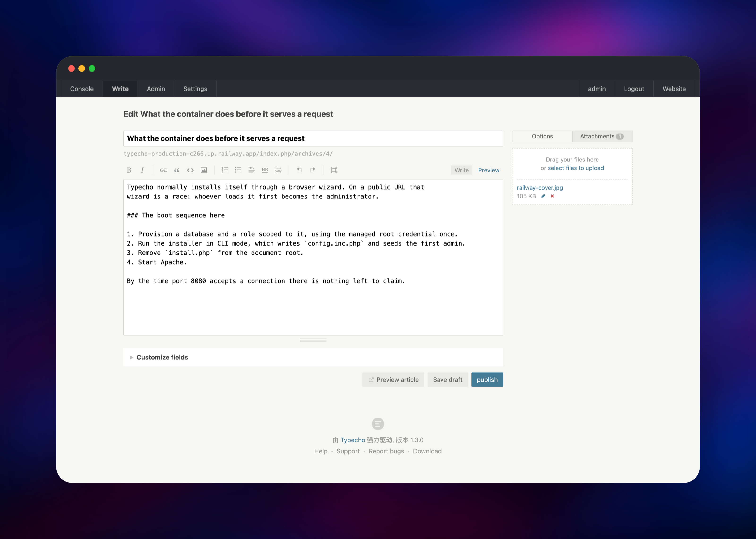Image resolution: width=756 pixels, height=539 pixels.
Task: Click the Preview article button
Action: 393,380
